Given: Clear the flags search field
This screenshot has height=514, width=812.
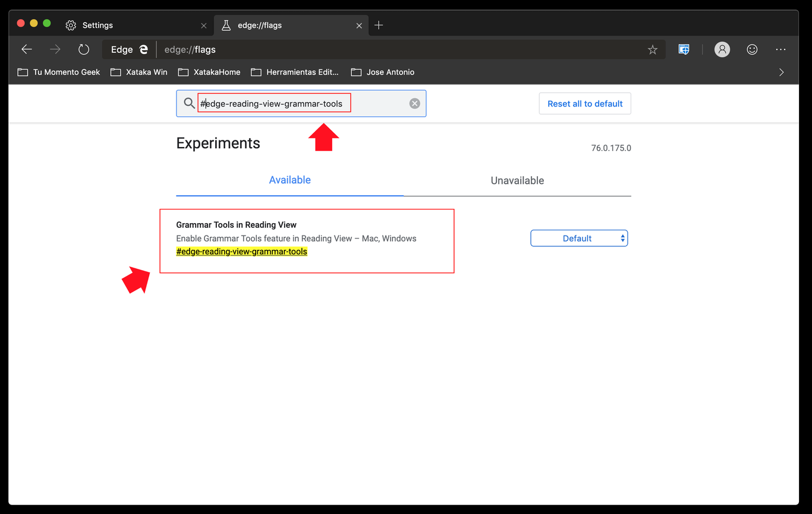Looking at the screenshot, I should coord(415,104).
